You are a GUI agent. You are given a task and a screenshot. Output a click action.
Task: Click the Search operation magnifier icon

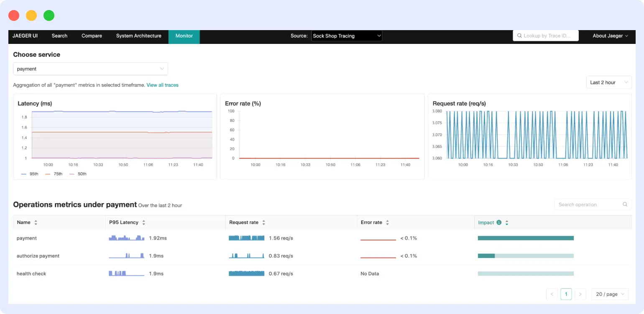(625, 204)
